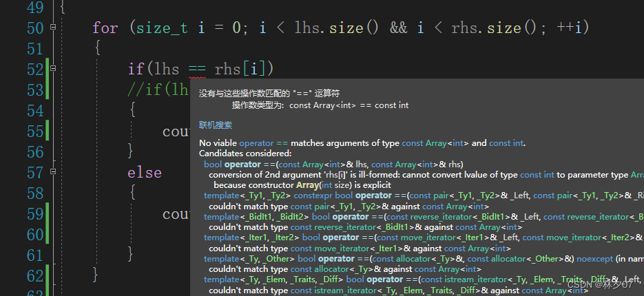Click the 'cou' statement on line 55
The width and height of the screenshot is (644, 296).
176,131
